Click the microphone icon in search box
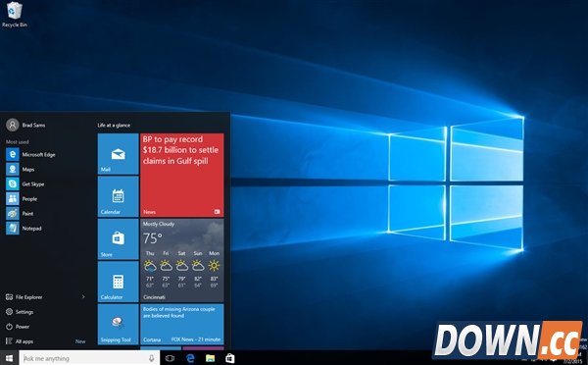The width and height of the screenshot is (588, 365). coord(152,358)
